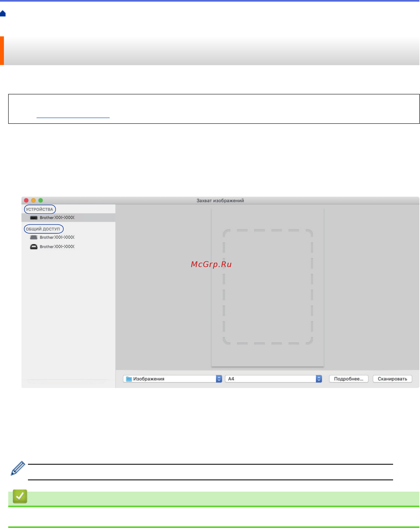The image size is (420, 528).
Task: Close the Захват изображений window
Action: pos(27,200)
